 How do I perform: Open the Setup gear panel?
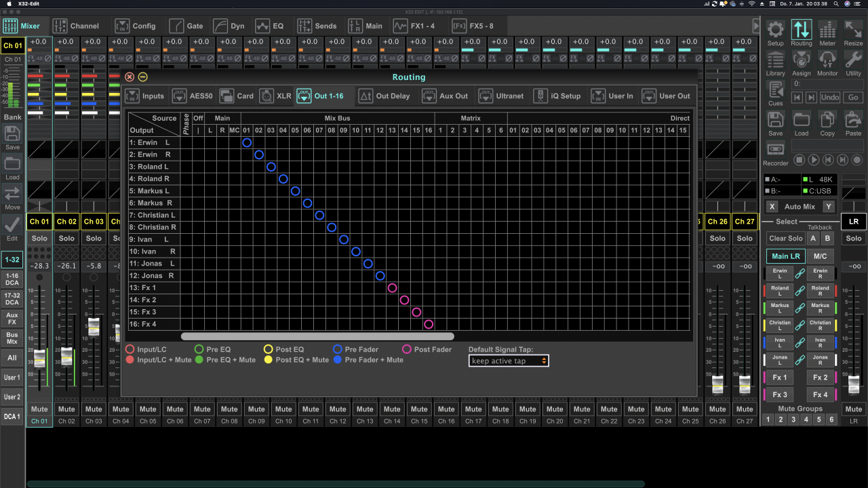[x=775, y=33]
